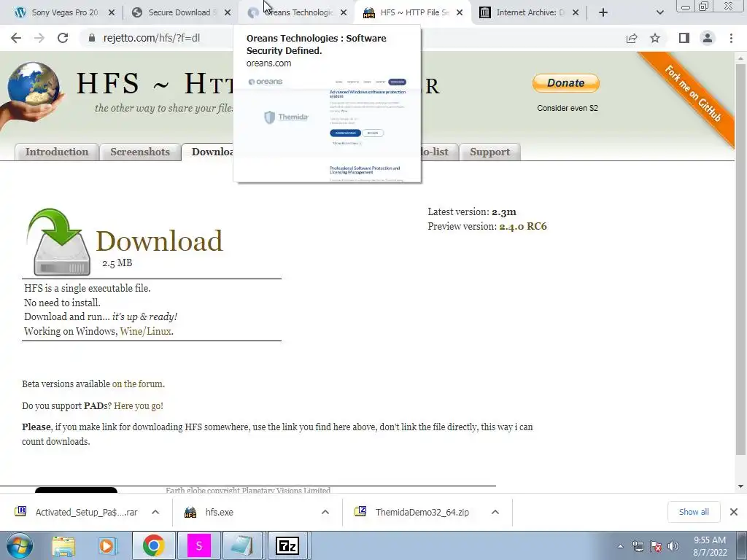Click the browser back arrow
The image size is (747, 560).
tap(16, 38)
